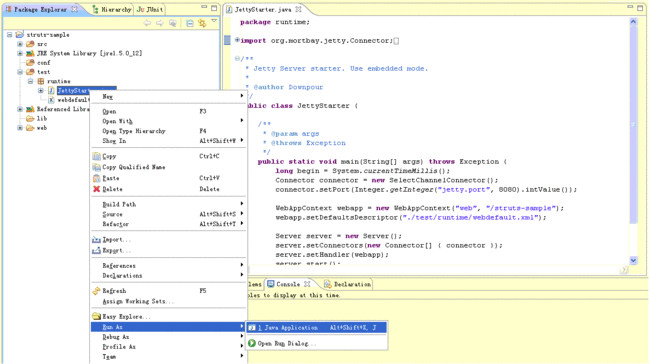Click the editor scrollbar down arrow
This screenshot has height=364, width=650.
633,260
